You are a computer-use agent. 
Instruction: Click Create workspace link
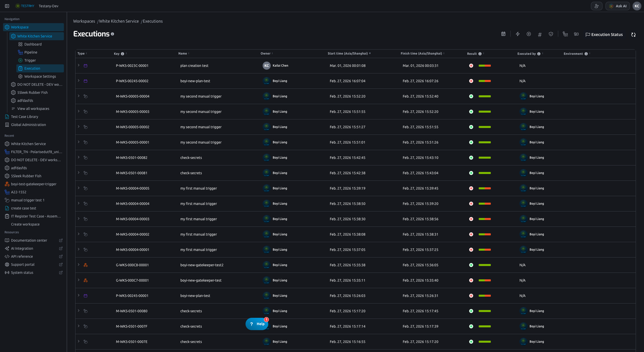(x=25, y=224)
